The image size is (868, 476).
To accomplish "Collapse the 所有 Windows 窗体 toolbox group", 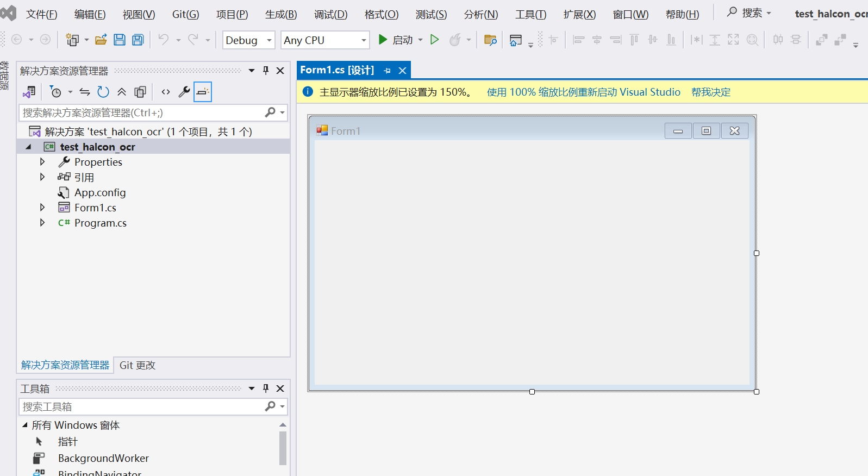I will click(24, 425).
